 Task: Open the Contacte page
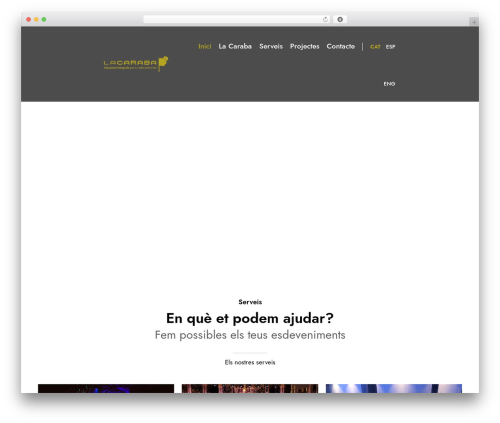coord(341,46)
